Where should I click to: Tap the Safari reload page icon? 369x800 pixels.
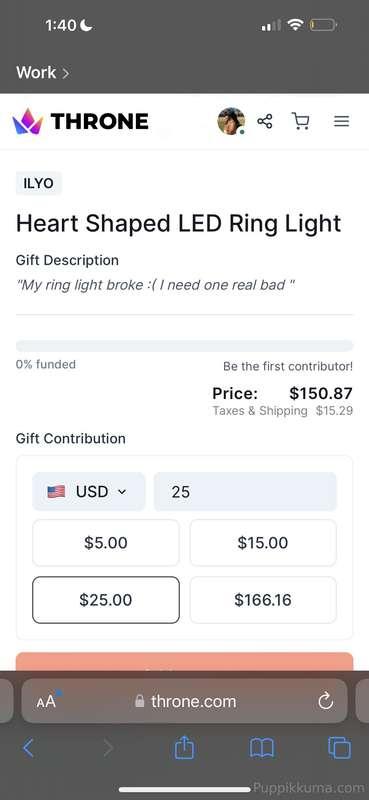pyautogui.click(x=326, y=702)
